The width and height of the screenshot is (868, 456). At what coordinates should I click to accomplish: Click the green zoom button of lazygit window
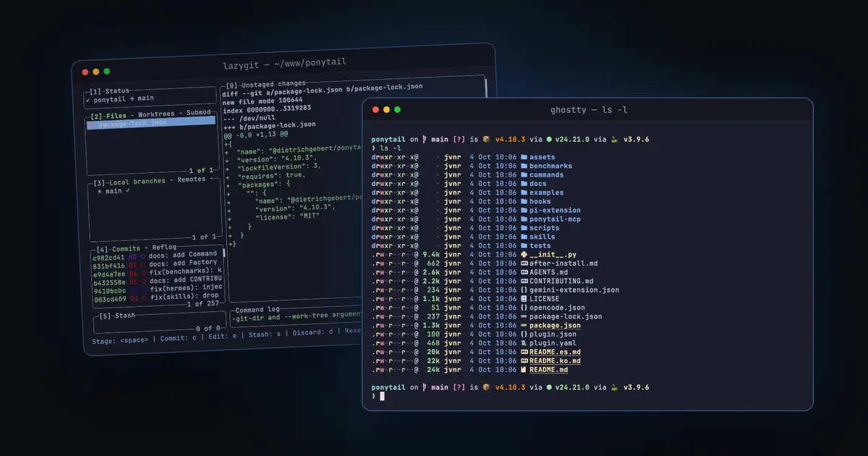(106, 72)
